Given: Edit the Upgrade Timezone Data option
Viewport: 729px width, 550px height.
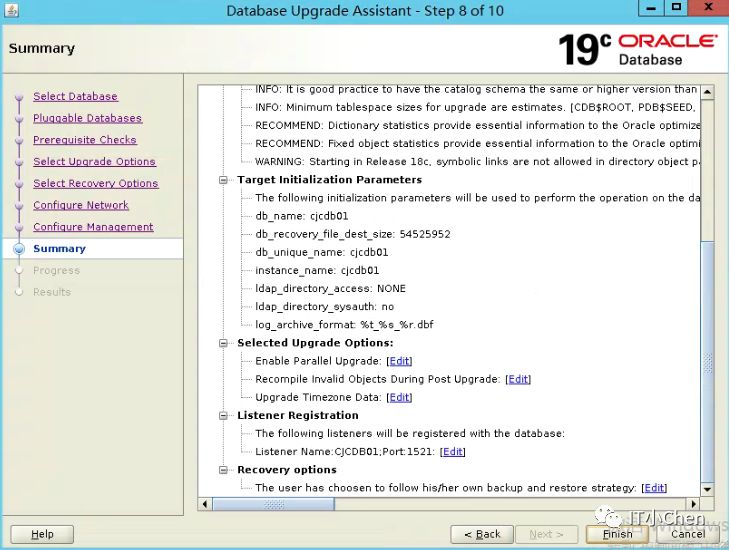Looking at the screenshot, I should coord(399,398).
